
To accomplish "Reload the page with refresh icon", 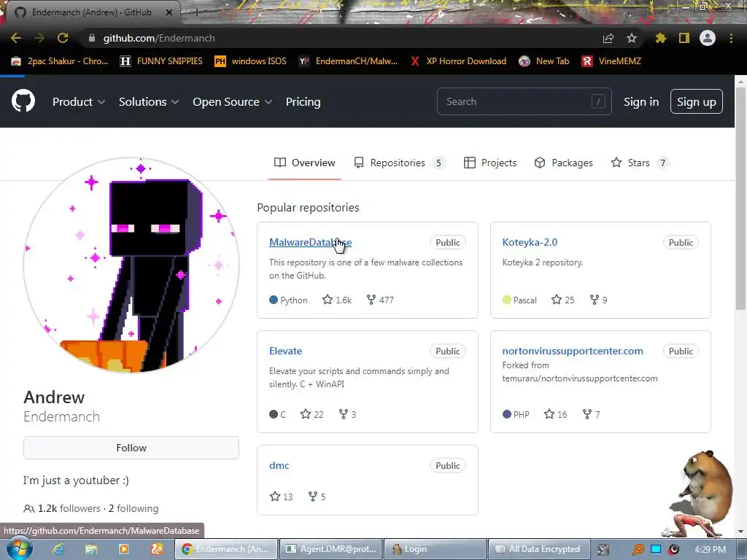I will coord(63,38).
